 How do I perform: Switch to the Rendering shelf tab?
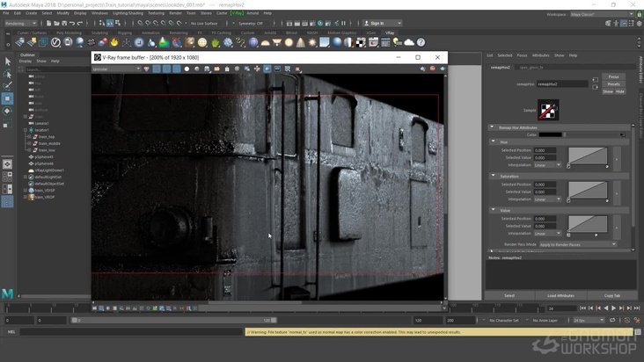point(179,33)
